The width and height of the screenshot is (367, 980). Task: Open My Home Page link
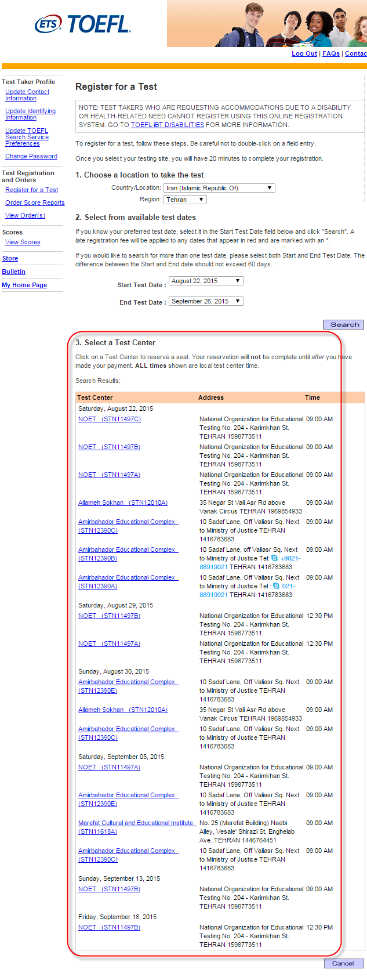[24, 285]
